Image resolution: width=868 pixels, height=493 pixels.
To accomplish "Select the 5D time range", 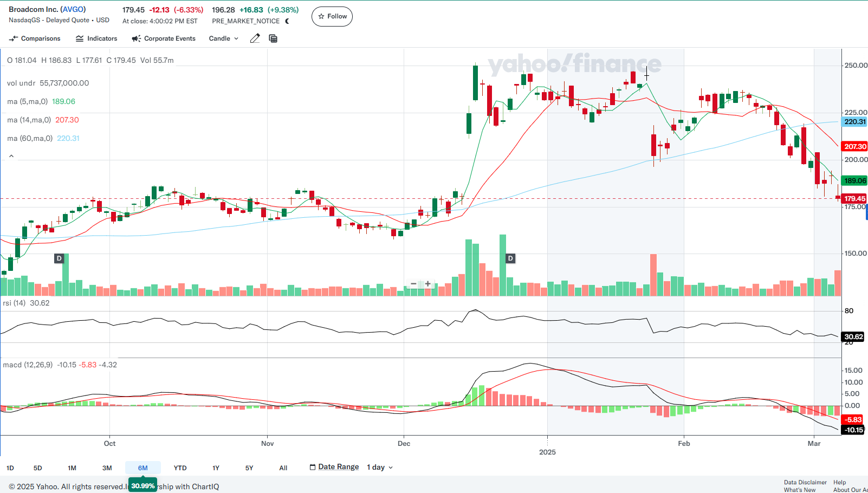I will [x=37, y=468].
